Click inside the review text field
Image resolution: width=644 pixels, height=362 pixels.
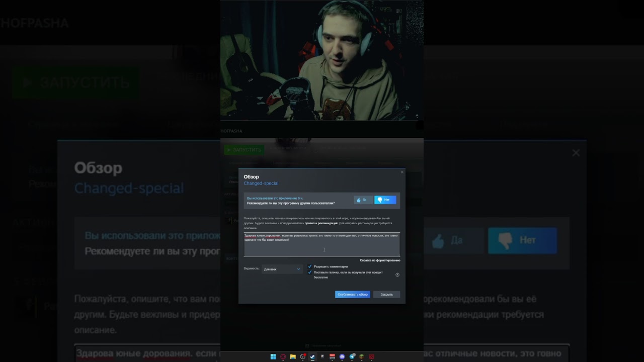point(322,245)
